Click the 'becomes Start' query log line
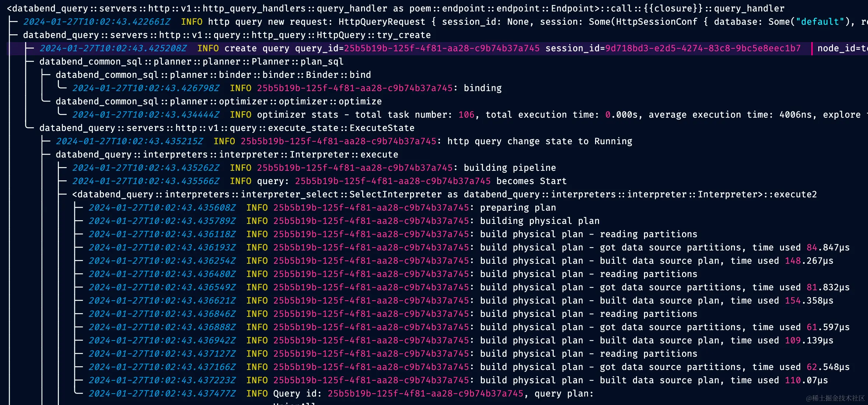The image size is (868, 405). (531, 181)
